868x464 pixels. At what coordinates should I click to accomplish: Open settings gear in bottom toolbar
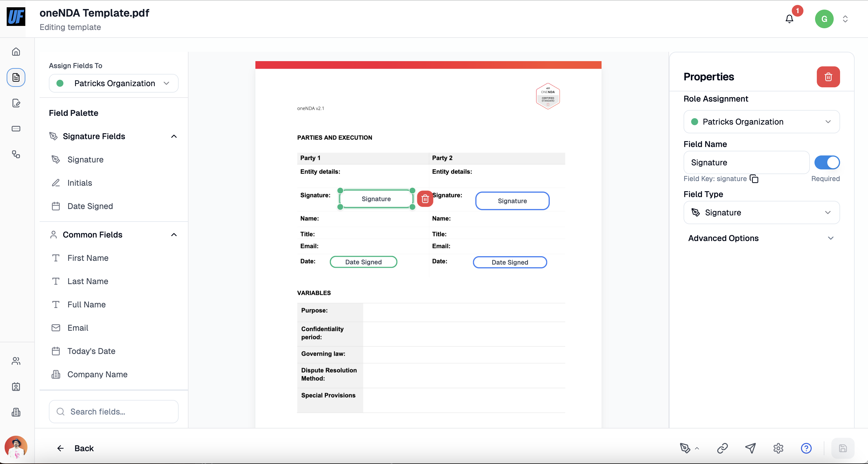pyautogui.click(x=778, y=448)
